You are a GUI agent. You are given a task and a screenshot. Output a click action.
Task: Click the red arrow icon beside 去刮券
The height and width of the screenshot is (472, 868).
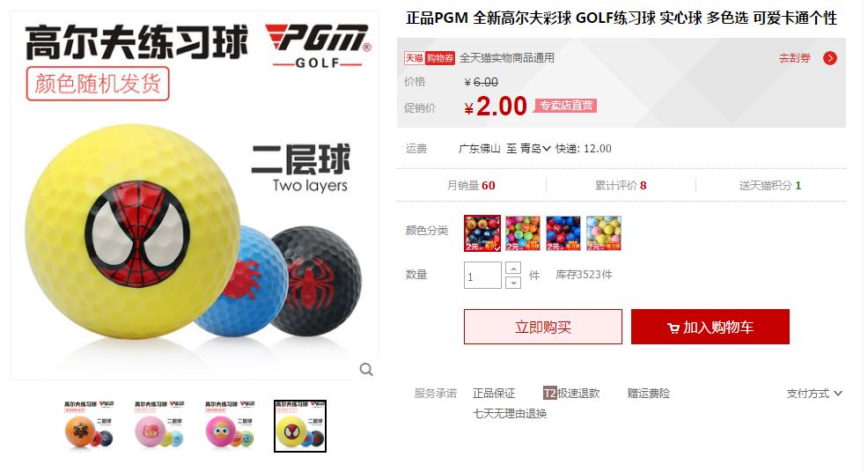tap(830, 58)
